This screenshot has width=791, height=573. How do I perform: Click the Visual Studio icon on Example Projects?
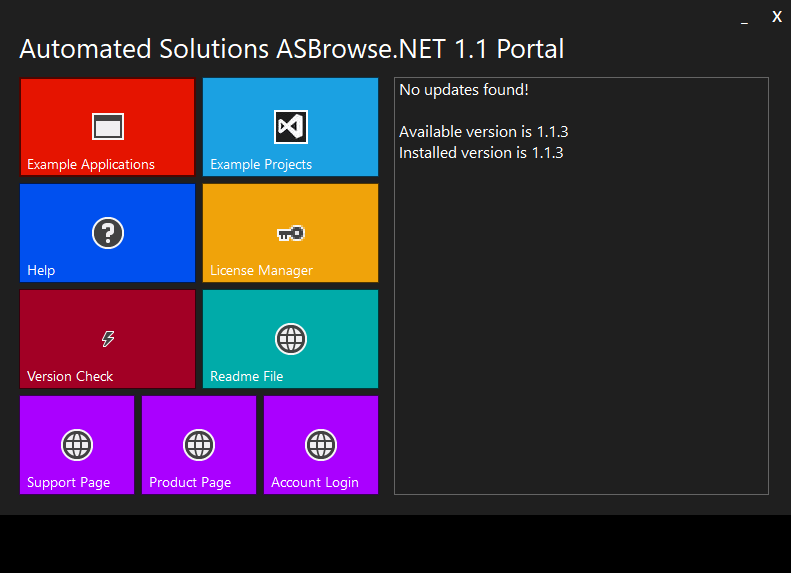click(x=291, y=127)
